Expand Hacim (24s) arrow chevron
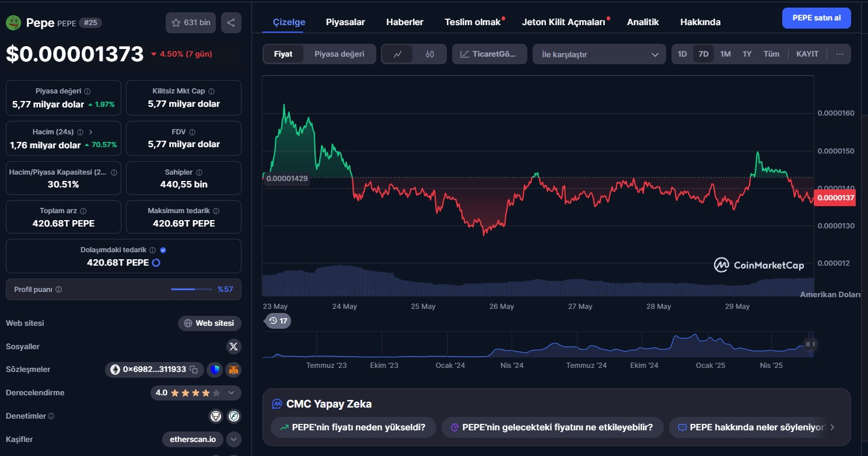The height and width of the screenshot is (456, 868). pos(90,133)
